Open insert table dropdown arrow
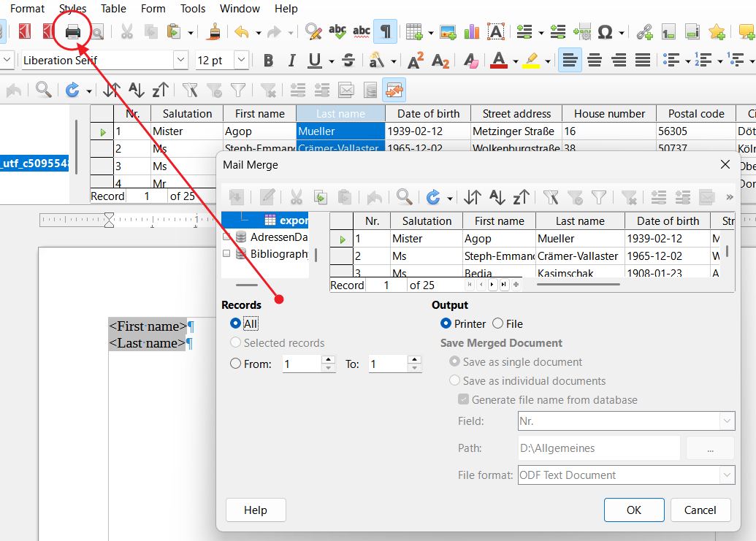Screen dimensions: 756x541 coord(430,33)
